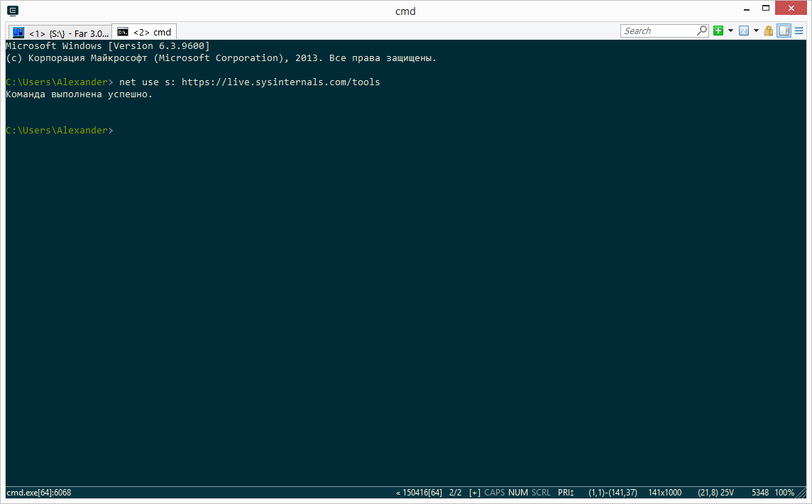This screenshot has width=812, height=504.
Task: Toggle the scrollbar/buffer view button
Action: 784,31
